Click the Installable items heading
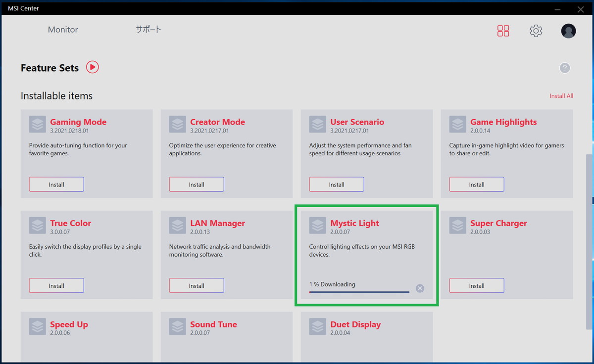594x364 pixels. point(56,96)
